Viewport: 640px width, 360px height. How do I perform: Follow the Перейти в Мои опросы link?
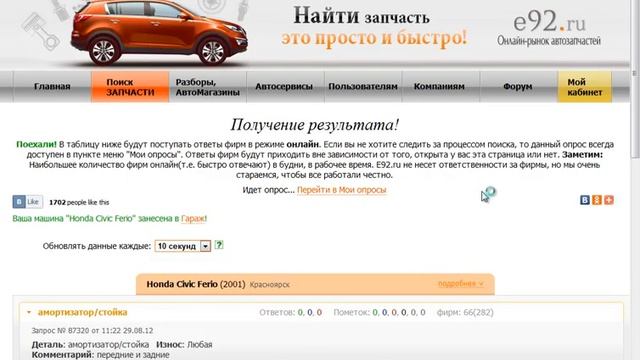[342, 190]
